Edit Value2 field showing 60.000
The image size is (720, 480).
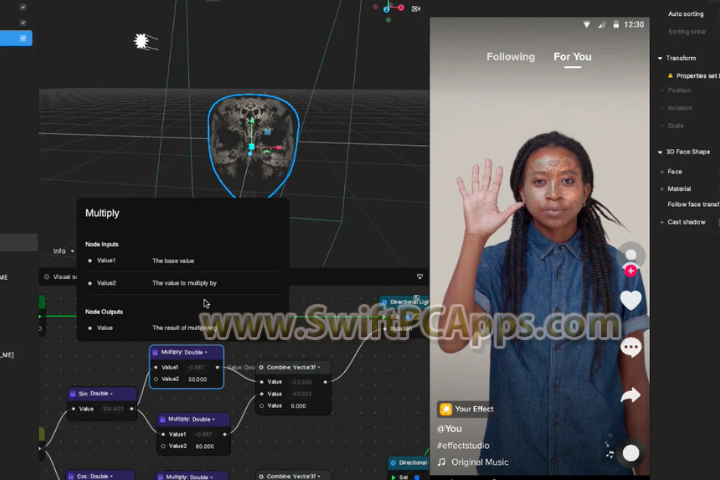tap(205, 446)
